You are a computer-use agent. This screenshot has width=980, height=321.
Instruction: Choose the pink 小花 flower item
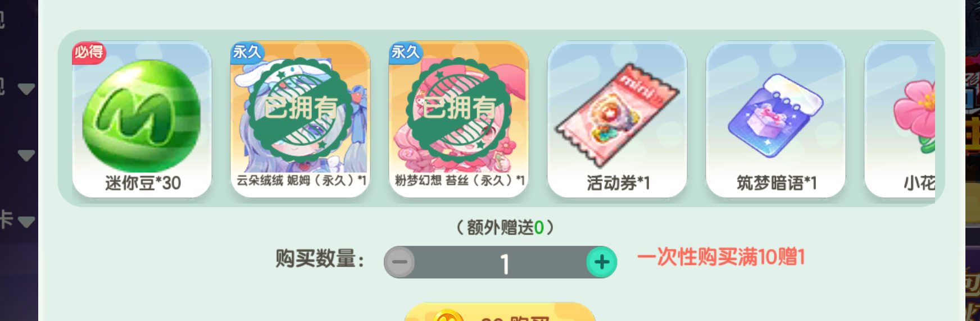915,116
